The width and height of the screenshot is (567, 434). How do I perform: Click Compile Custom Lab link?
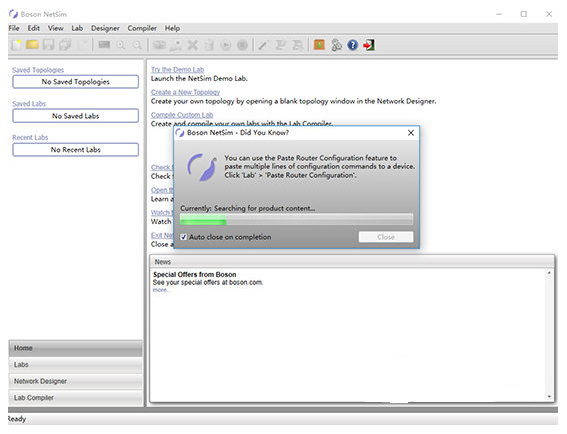coord(182,115)
